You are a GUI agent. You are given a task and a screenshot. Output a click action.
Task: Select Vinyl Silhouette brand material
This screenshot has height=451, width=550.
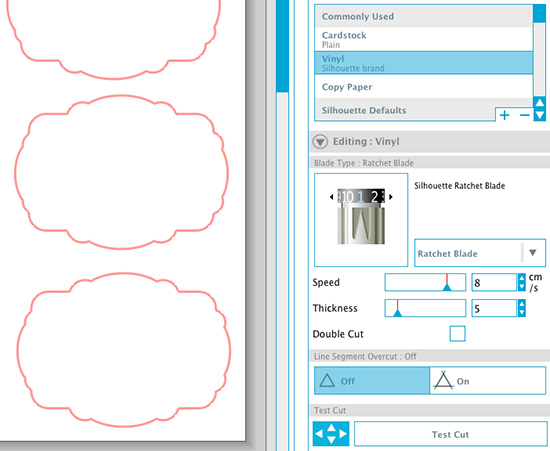click(x=424, y=63)
